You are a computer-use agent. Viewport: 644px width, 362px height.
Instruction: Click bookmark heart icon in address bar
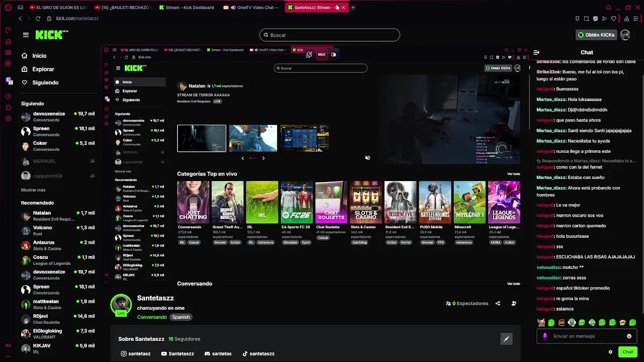point(613,19)
